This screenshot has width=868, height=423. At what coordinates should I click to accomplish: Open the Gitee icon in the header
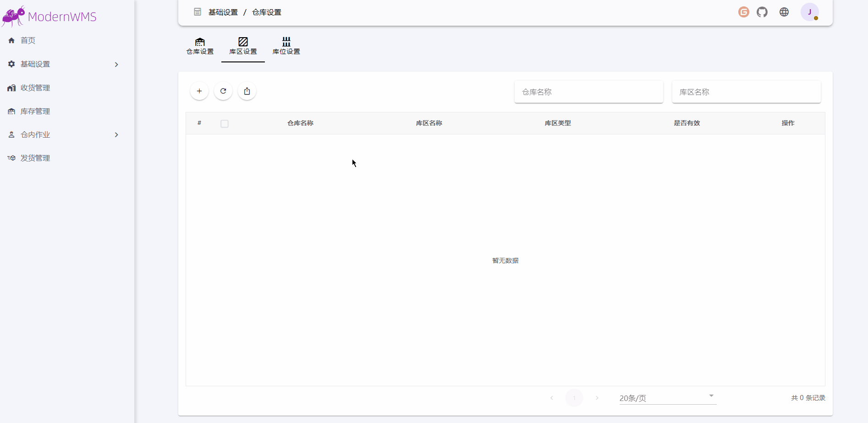click(743, 12)
